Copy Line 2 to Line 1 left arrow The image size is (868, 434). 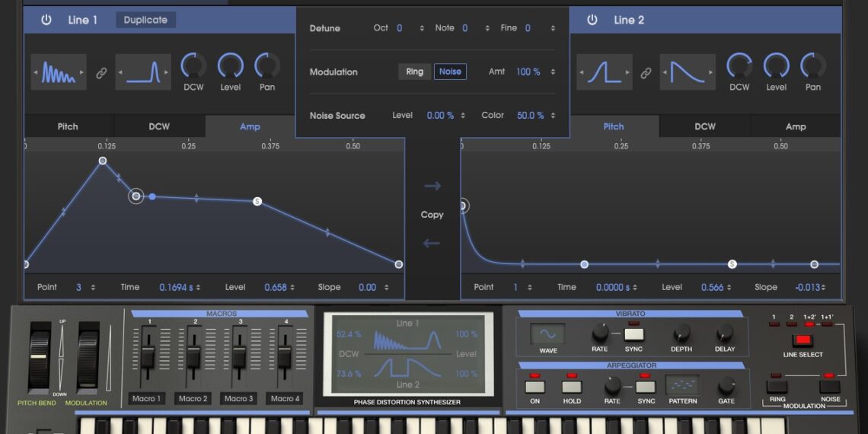point(432,243)
